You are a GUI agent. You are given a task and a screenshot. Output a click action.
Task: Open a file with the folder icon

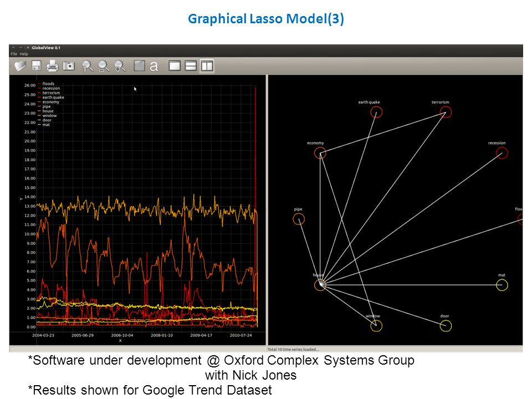tap(21, 65)
